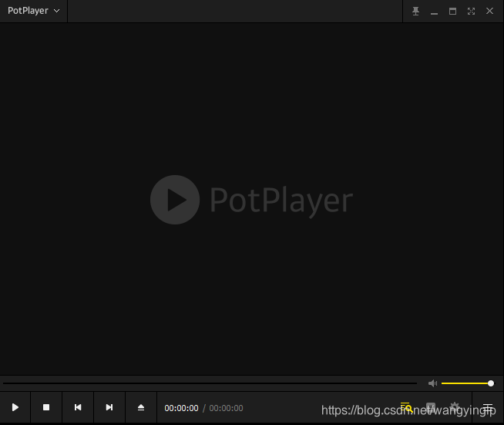Click the center PotPlayer play logo
Screen dimensions: 504x425
point(175,200)
